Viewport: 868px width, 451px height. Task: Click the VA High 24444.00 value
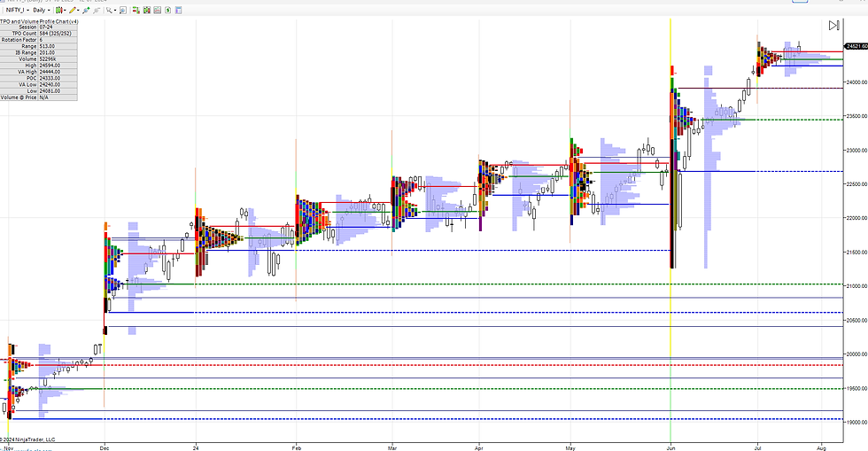[58, 72]
